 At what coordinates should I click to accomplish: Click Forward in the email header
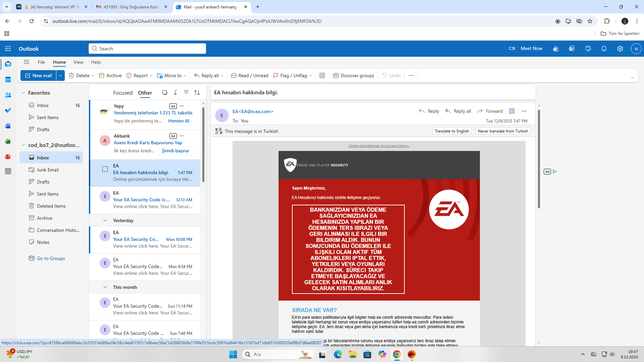click(x=490, y=111)
